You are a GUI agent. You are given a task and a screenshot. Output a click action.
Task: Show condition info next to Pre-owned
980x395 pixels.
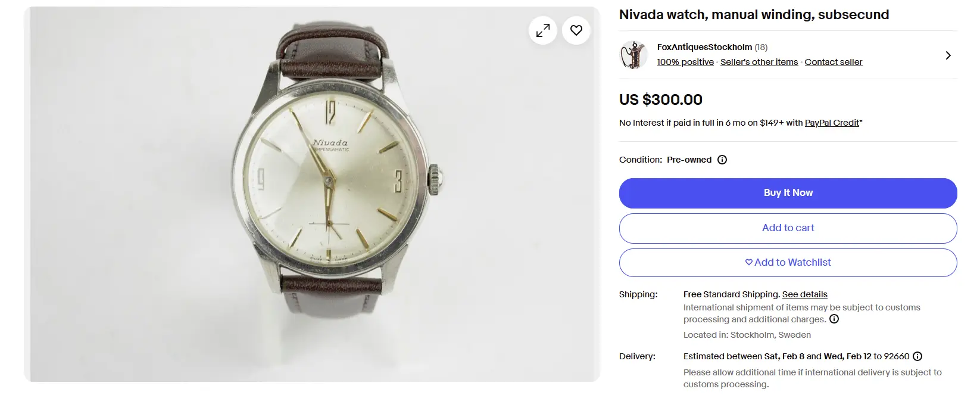point(722,160)
